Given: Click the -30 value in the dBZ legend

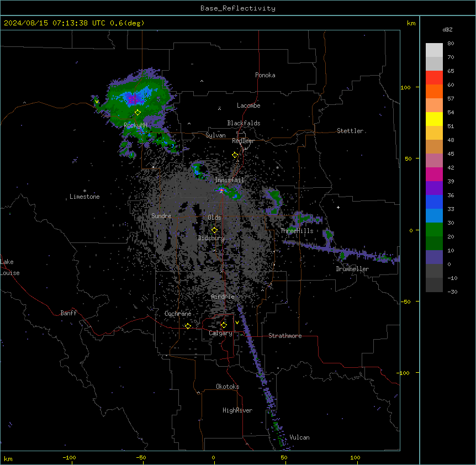Looking at the screenshot, I should (x=452, y=292).
